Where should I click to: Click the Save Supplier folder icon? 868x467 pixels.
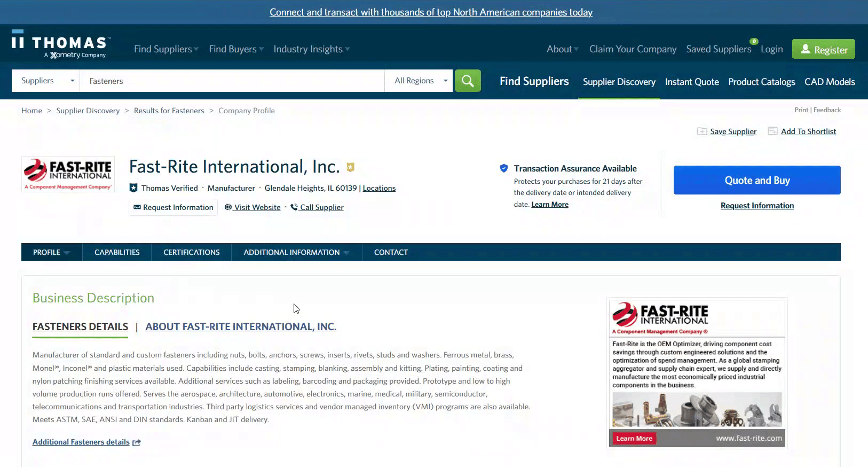point(702,131)
